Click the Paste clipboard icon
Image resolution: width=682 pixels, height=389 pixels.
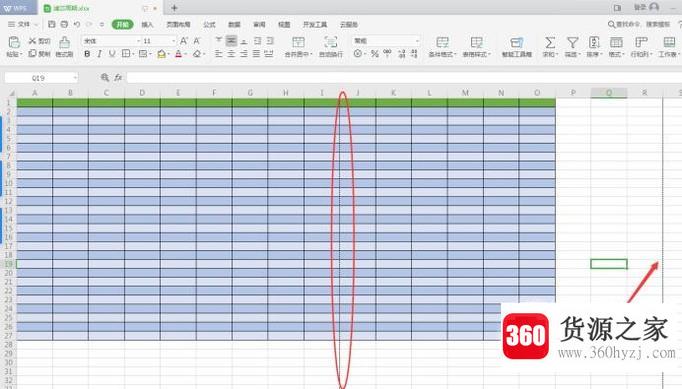tap(14, 42)
